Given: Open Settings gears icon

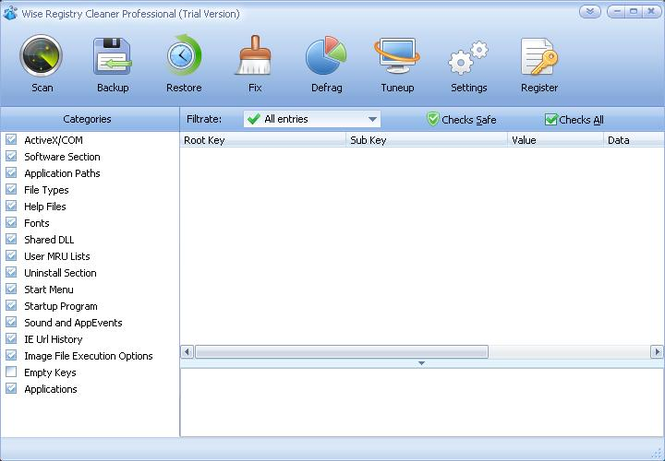Looking at the screenshot, I should [468, 64].
